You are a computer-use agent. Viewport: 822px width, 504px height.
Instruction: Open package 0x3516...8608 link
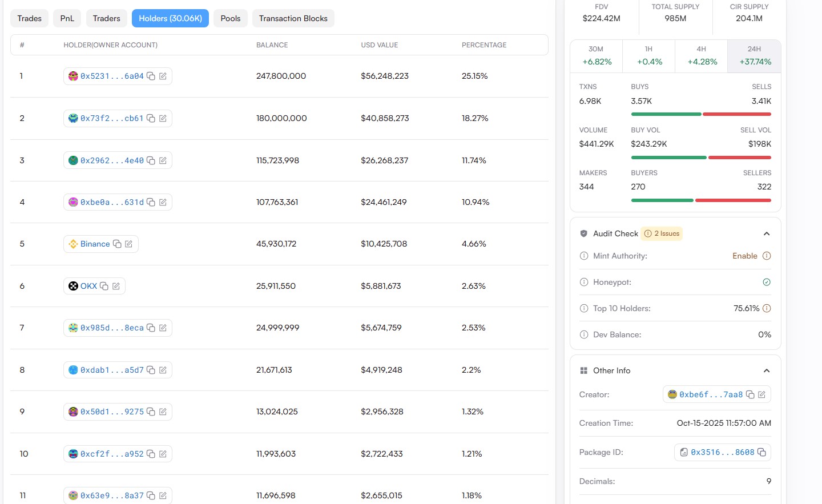723,452
